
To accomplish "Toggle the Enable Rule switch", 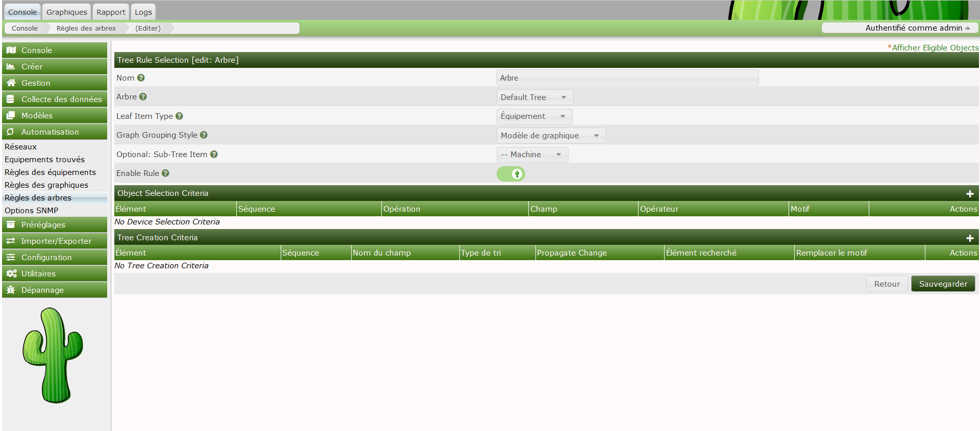I will point(511,174).
